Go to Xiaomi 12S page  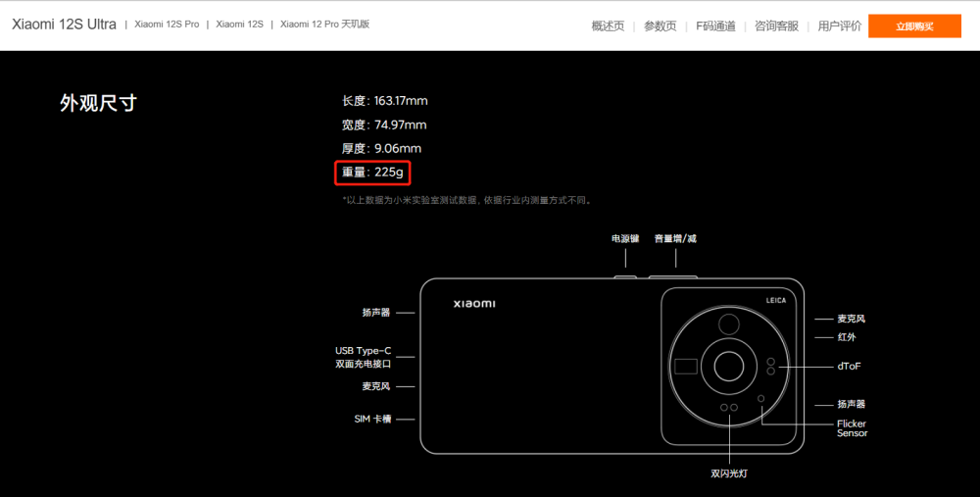tap(239, 25)
